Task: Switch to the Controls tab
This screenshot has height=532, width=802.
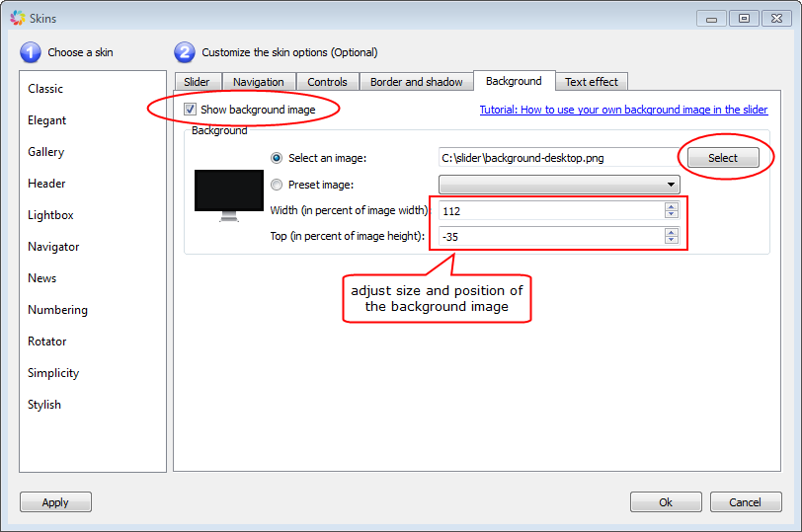Action: tap(327, 82)
